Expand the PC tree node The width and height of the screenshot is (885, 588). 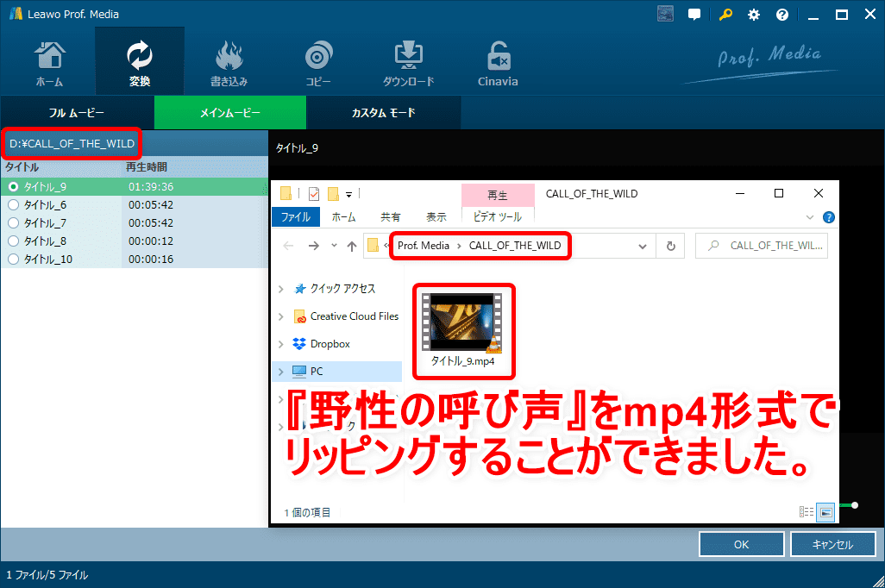[x=280, y=372]
